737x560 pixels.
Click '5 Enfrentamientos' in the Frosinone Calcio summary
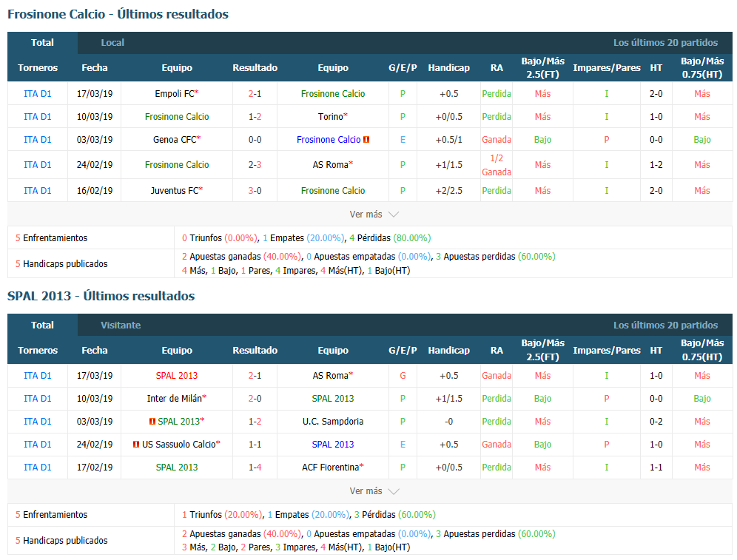click(51, 238)
